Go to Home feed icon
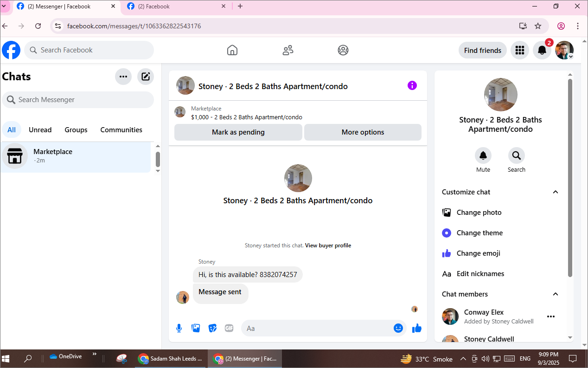This screenshot has width=588, height=368. click(x=232, y=50)
